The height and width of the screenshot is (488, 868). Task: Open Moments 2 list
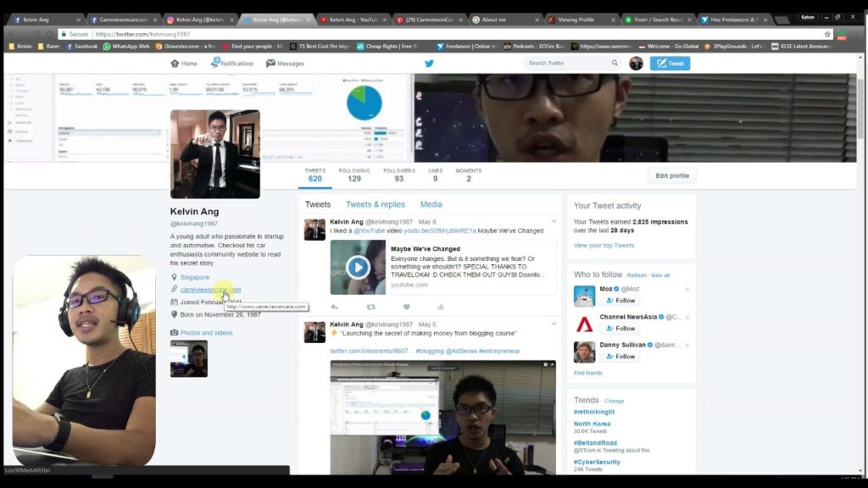click(468, 175)
